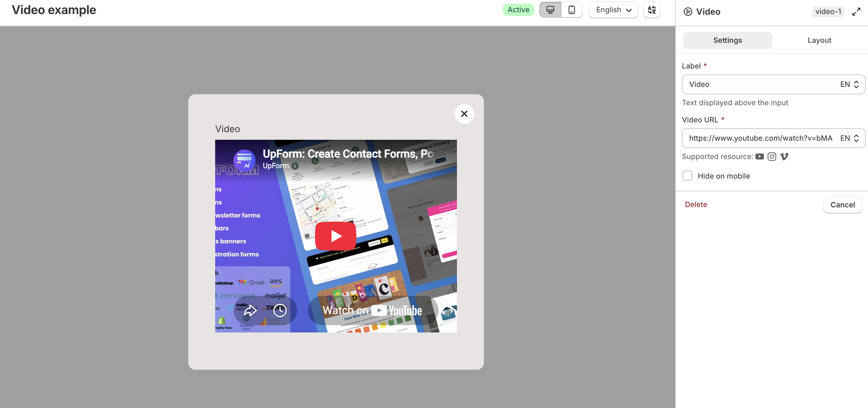The height and width of the screenshot is (408, 868).
Task: Change Label field language from EN
Action: (849, 84)
